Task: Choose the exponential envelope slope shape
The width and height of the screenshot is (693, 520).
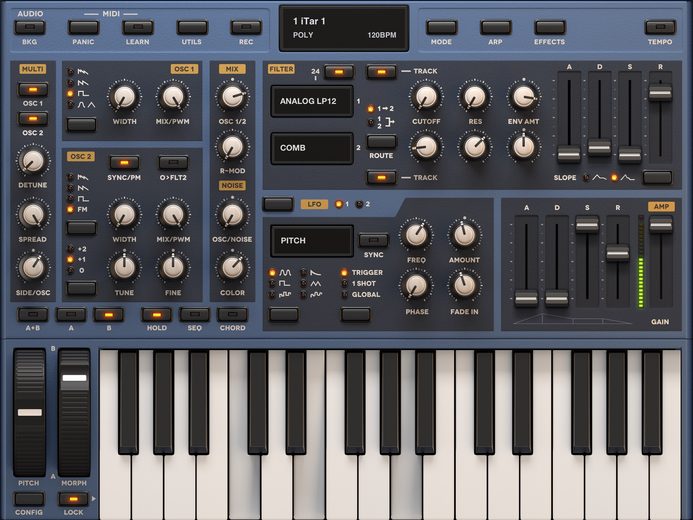Action: pyautogui.click(x=623, y=178)
